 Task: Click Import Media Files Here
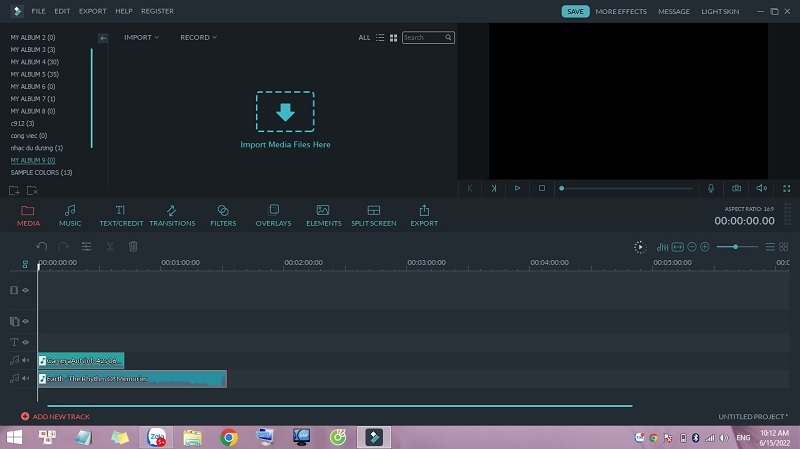click(x=285, y=120)
